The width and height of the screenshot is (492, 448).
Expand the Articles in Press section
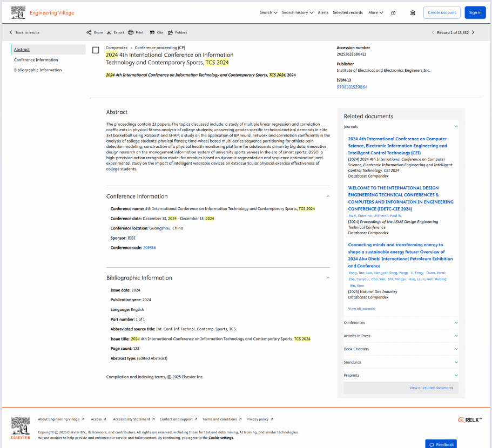456,336
